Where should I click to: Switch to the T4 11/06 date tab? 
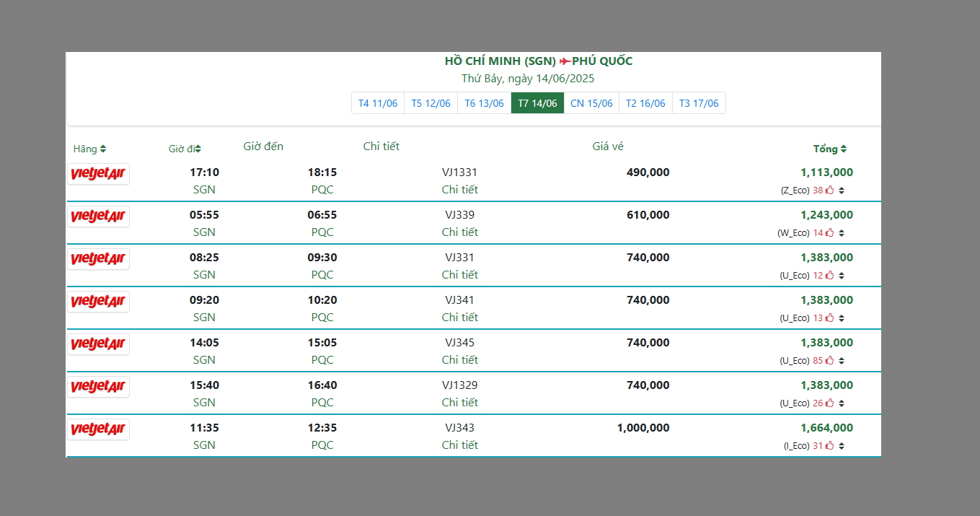[x=378, y=103]
